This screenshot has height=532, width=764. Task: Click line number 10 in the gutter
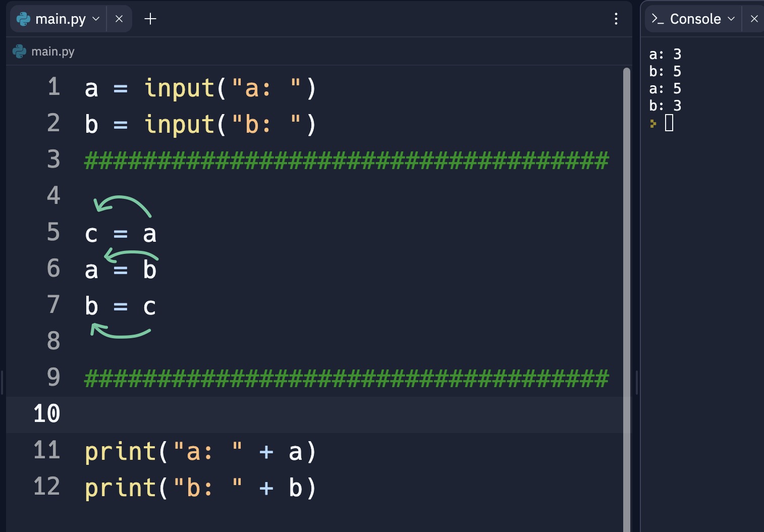click(46, 414)
